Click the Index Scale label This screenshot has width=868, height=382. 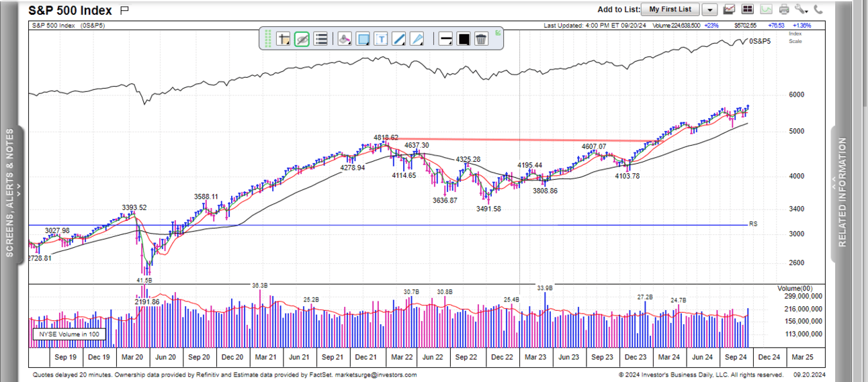pos(795,37)
